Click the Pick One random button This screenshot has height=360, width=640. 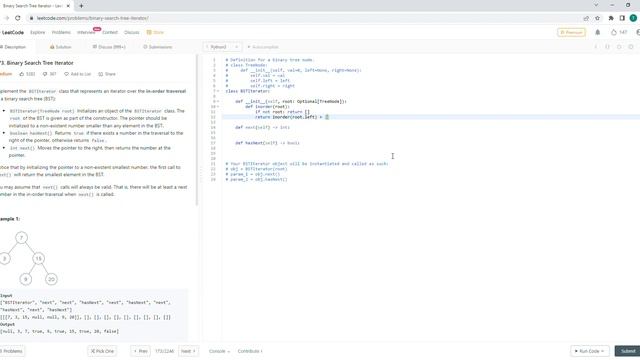click(102, 351)
